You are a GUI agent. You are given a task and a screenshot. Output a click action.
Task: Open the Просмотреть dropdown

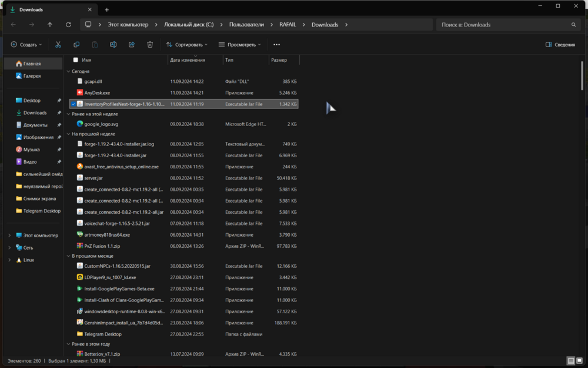pos(239,44)
